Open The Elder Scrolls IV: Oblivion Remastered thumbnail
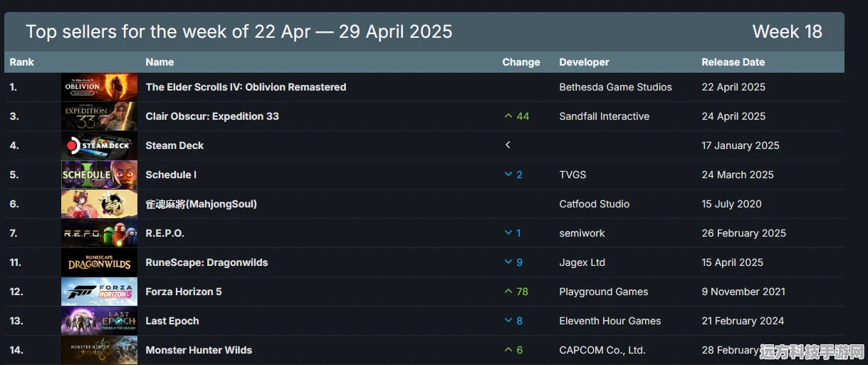This screenshot has height=365, width=868. 99,87
